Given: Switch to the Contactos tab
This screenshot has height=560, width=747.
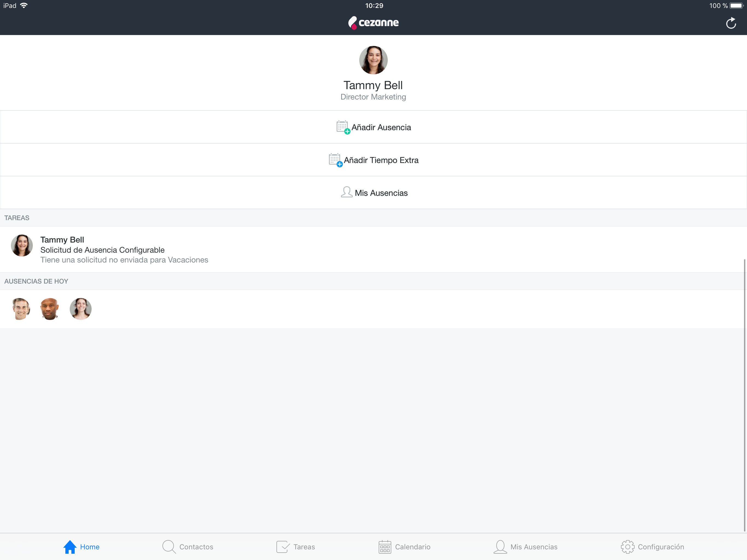Looking at the screenshot, I should click(x=188, y=547).
